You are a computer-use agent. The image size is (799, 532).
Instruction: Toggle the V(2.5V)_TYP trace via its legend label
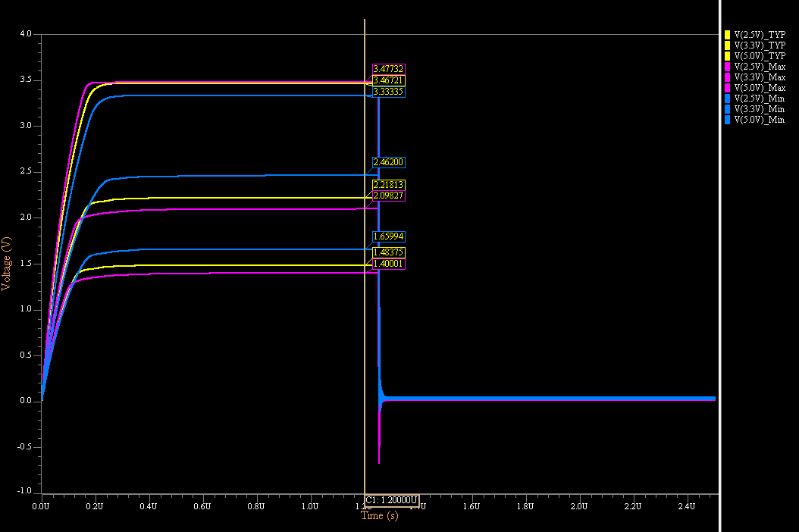[x=760, y=34]
